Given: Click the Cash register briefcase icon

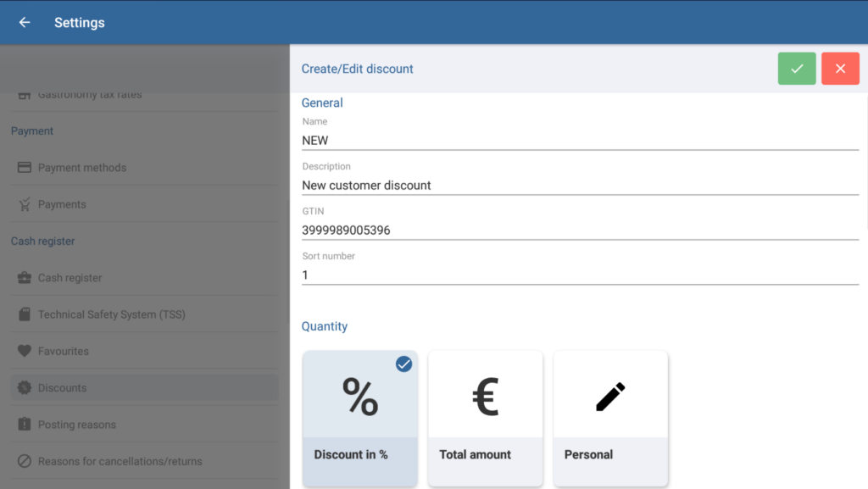Looking at the screenshot, I should click(25, 278).
